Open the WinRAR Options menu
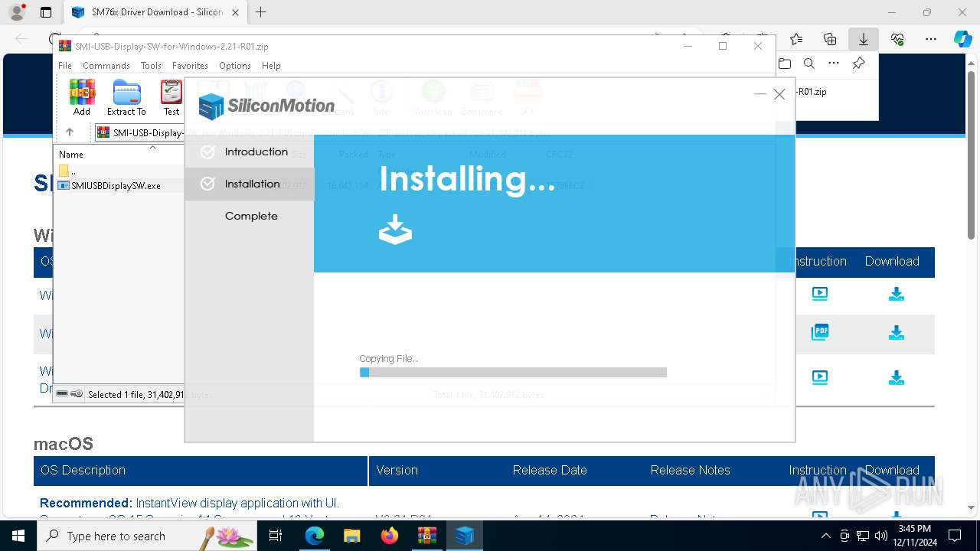980x551 pixels. click(x=235, y=66)
